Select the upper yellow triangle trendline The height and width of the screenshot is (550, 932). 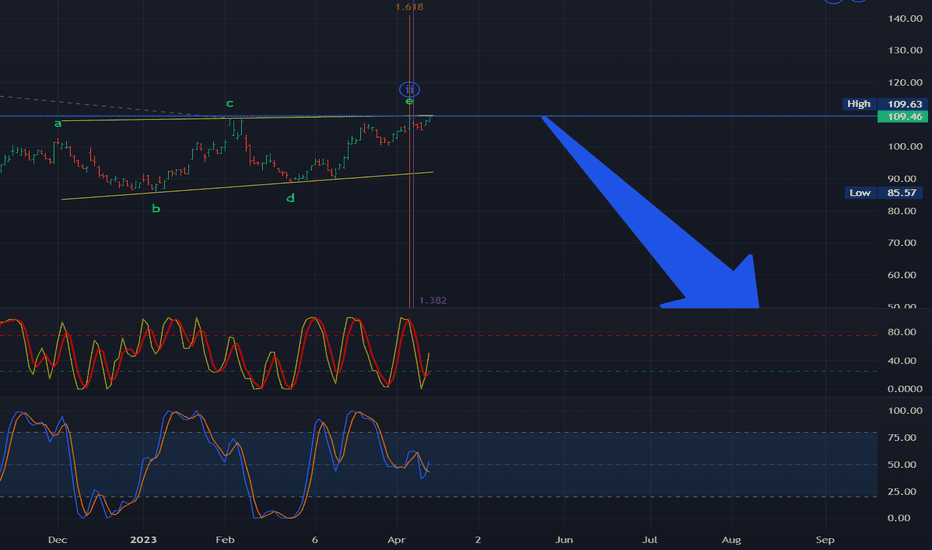coord(247,118)
